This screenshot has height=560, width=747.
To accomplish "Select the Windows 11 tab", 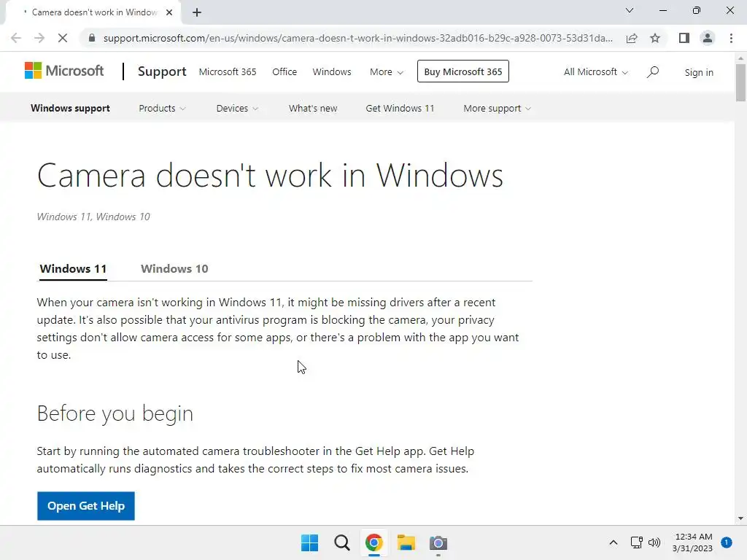I will pyautogui.click(x=73, y=268).
